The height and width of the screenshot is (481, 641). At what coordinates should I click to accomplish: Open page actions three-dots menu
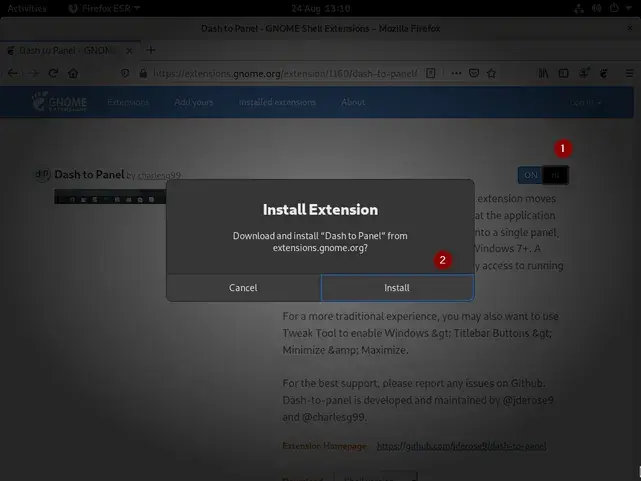pos(456,73)
